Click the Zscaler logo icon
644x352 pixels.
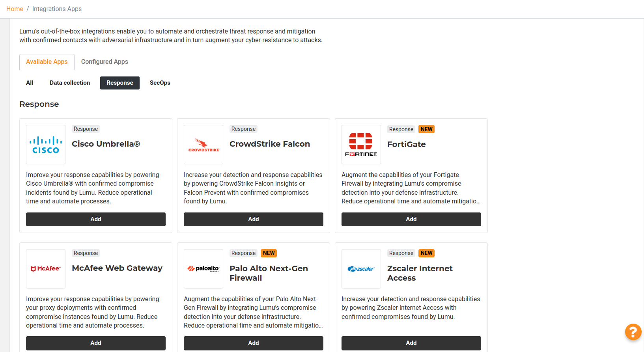click(361, 269)
